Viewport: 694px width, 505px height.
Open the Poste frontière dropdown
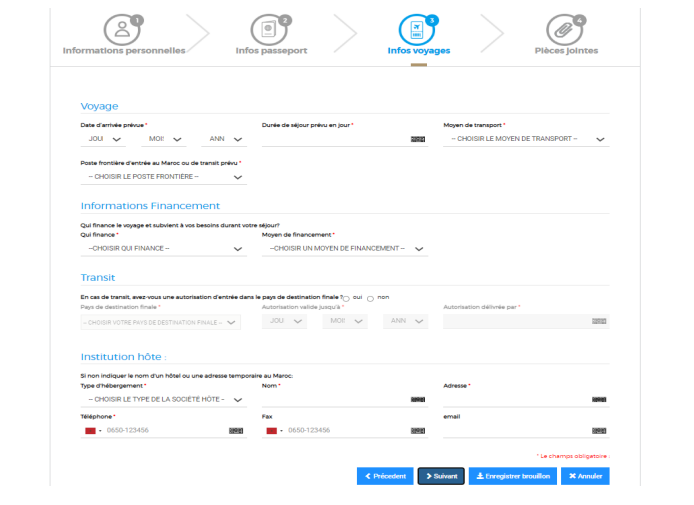[163, 177]
